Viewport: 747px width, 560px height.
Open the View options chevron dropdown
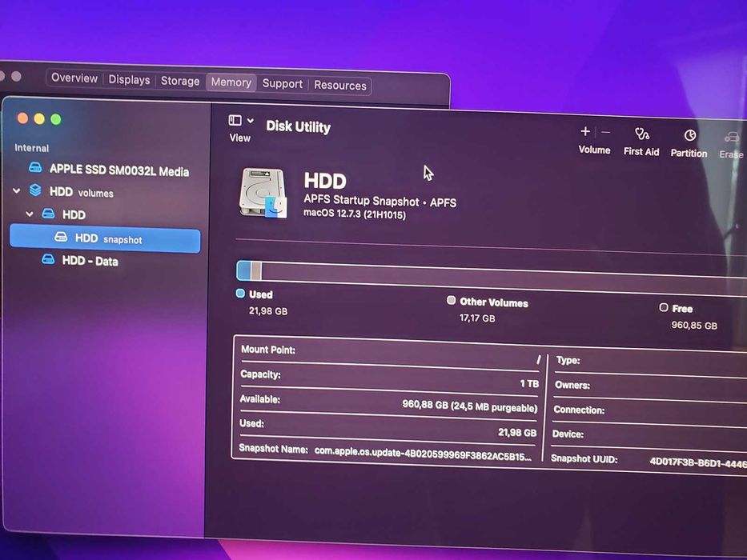point(251,121)
